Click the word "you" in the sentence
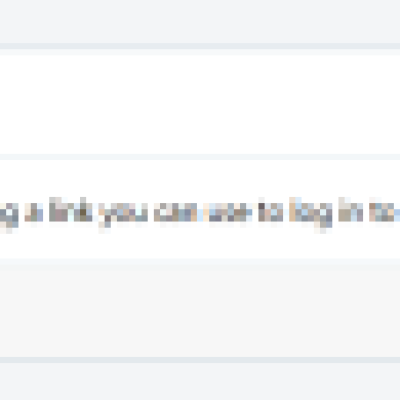 click(x=123, y=213)
